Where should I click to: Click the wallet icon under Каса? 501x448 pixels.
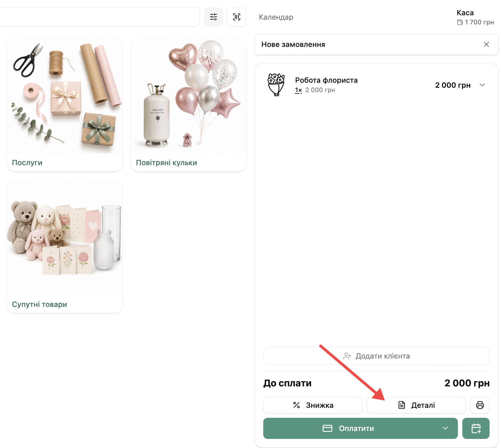[460, 22]
